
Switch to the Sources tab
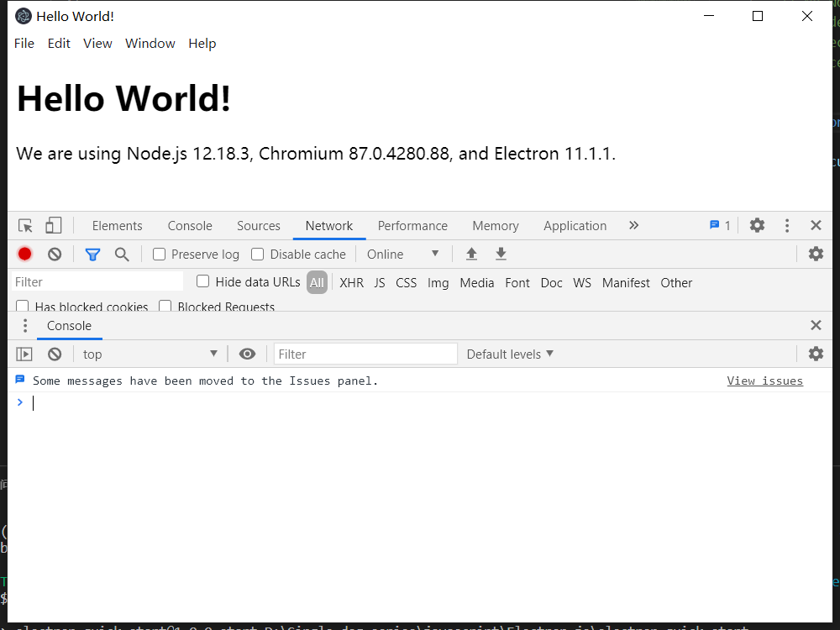click(x=259, y=225)
